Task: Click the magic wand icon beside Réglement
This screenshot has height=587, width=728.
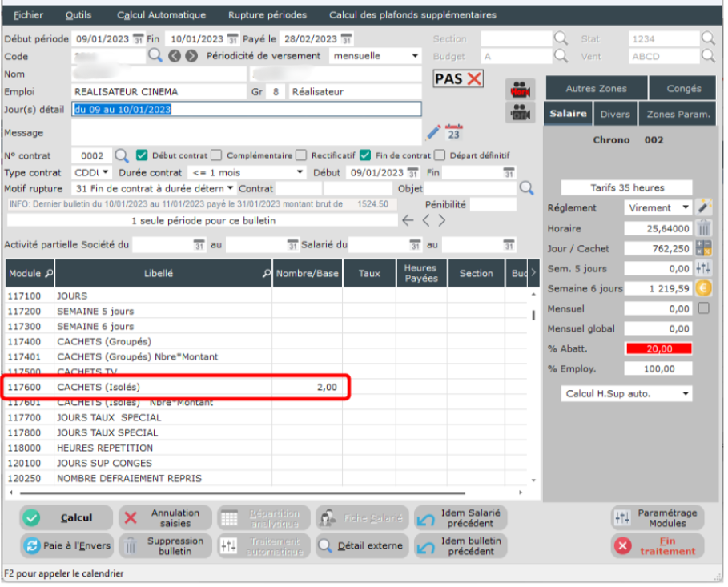Action: [x=704, y=207]
